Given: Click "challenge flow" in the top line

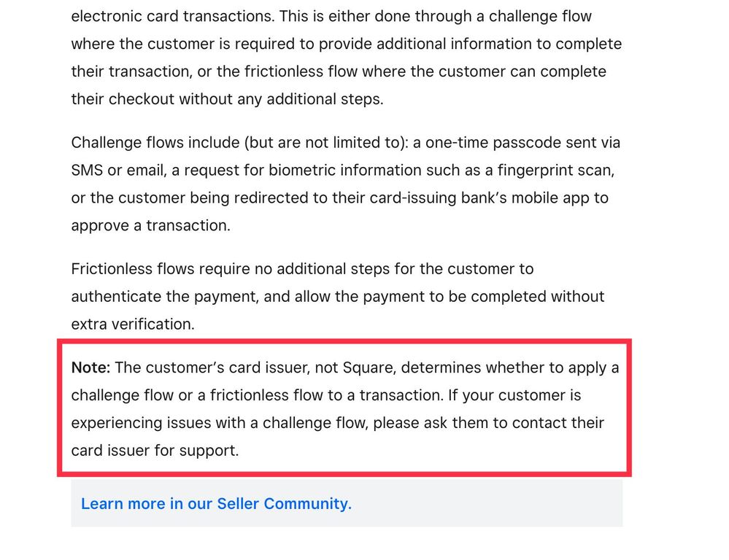Looking at the screenshot, I should pyautogui.click(x=540, y=16).
